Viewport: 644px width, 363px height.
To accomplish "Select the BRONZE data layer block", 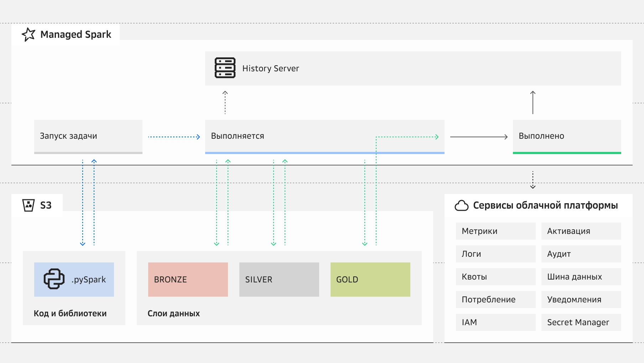I will pyautogui.click(x=188, y=280).
